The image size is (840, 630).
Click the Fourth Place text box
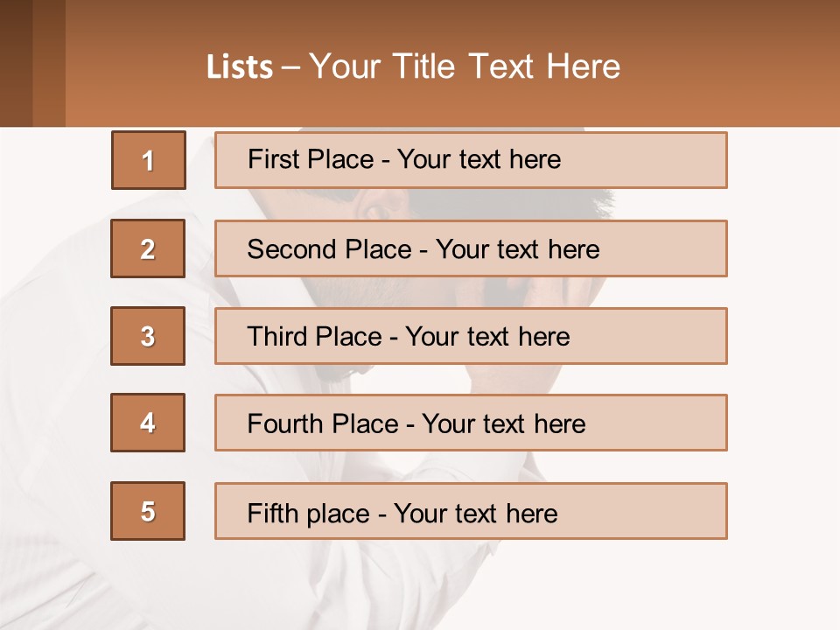pyautogui.click(x=471, y=423)
